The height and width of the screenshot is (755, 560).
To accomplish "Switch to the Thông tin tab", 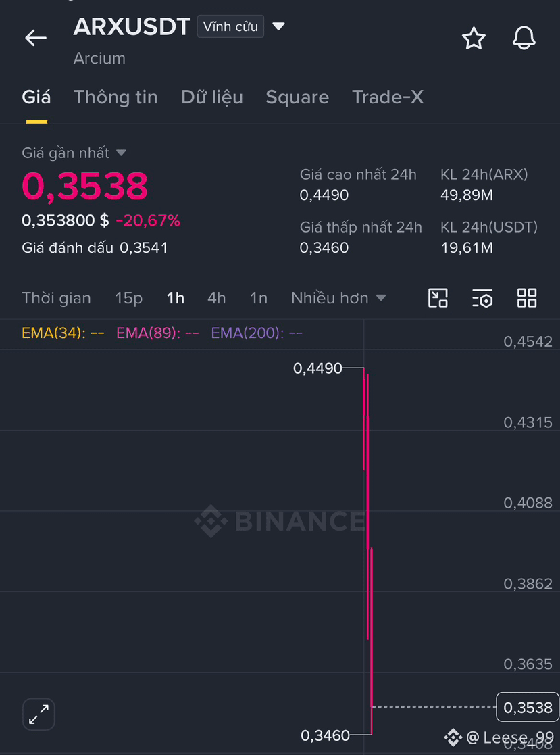I will pyautogui.click(x=116, y=97).
